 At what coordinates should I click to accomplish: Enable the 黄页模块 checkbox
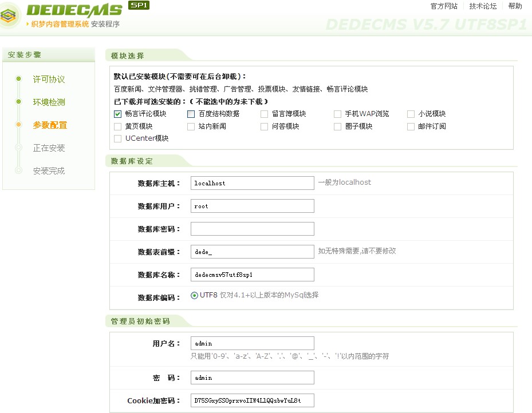click(118, 126)
